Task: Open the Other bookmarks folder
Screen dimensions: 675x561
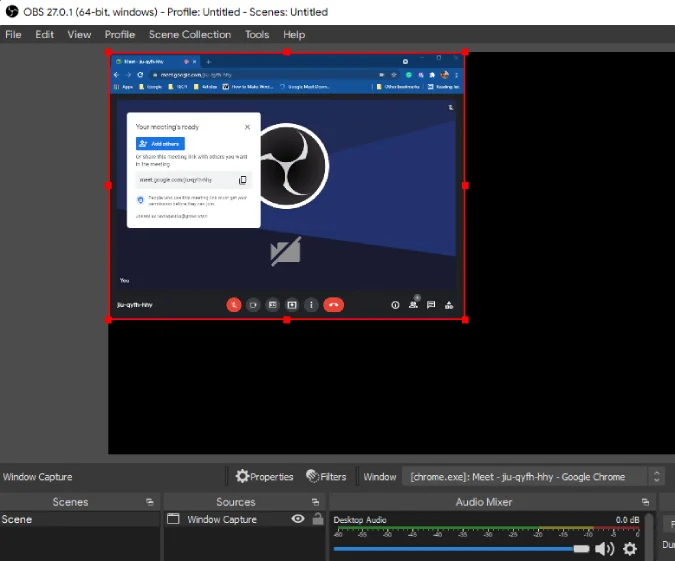Action: (x=398, y=87)
